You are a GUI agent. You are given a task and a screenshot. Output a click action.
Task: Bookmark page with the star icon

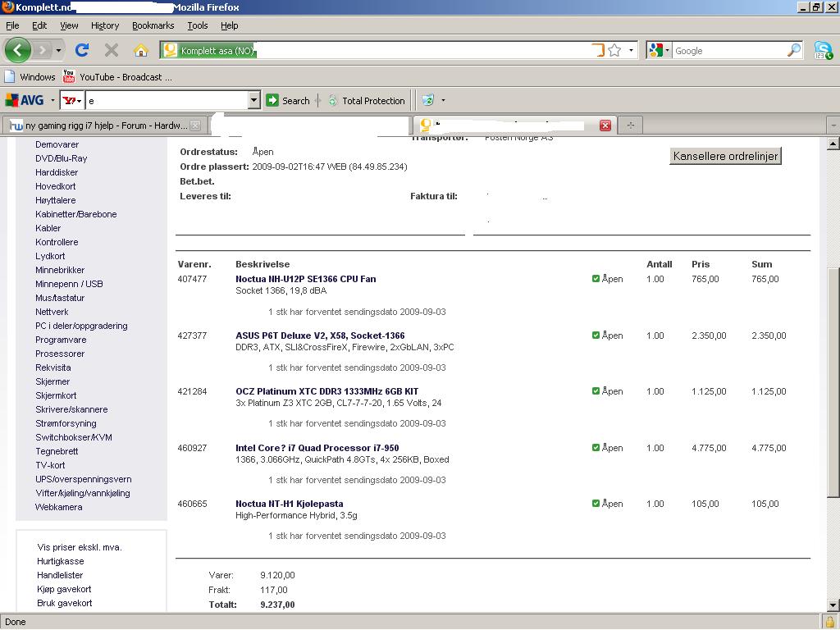tap(614, 50)
